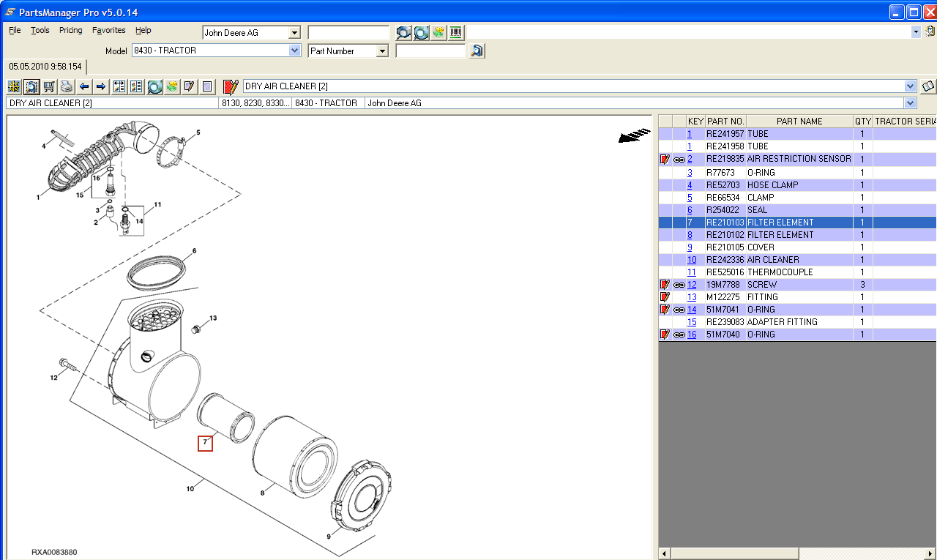Open the Tools menu

tap(40, 31)
